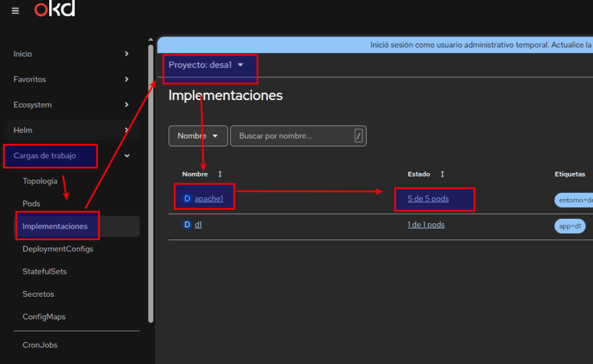Open Topología in the sidebar
Viewport: 593px width, 364px height.
coord(40,181)
